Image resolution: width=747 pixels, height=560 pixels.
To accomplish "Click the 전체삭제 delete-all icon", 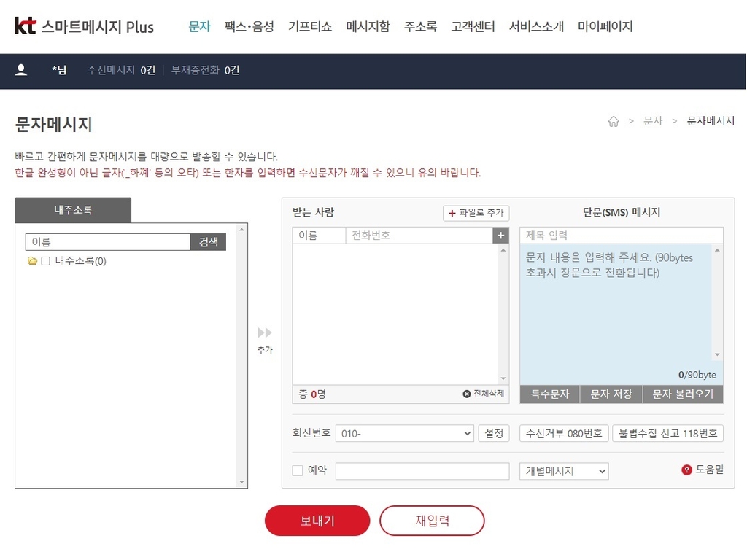I will point(467,394).
